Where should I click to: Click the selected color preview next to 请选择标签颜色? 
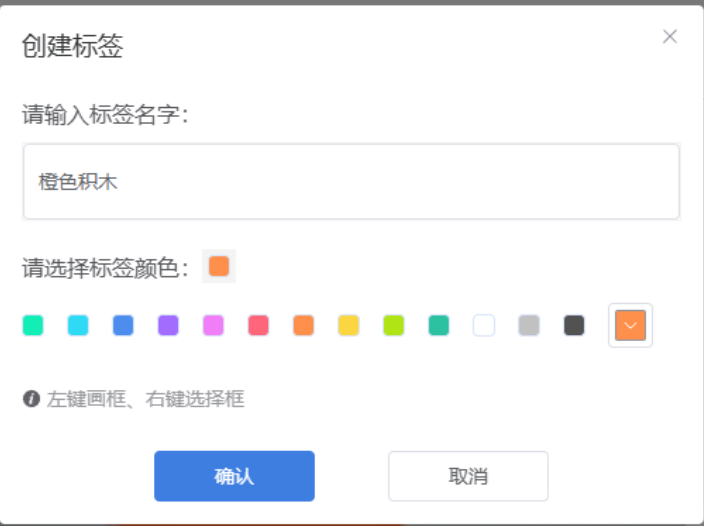pos(219,267)
